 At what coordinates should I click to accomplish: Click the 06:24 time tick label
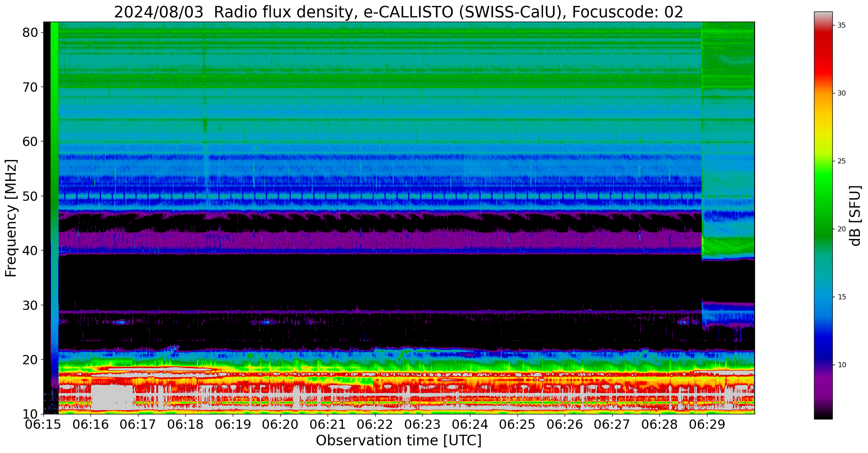click(470, 424)
